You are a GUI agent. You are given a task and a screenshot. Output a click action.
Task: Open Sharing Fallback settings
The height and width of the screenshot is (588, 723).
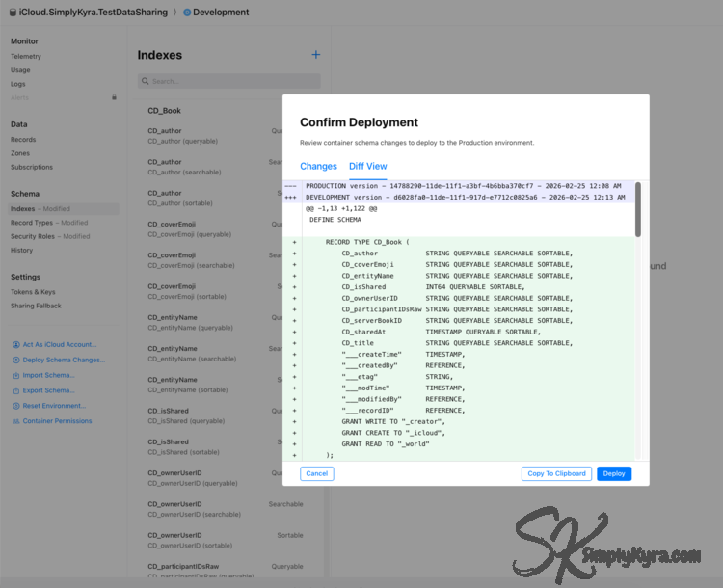coord(36,306)
